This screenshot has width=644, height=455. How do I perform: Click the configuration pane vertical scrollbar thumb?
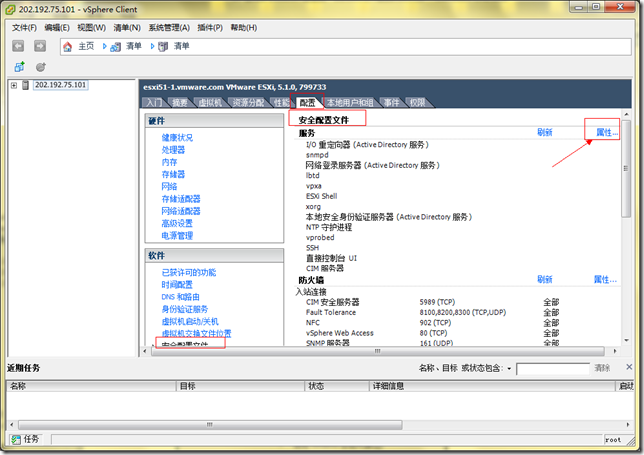[x=626, y=168]
